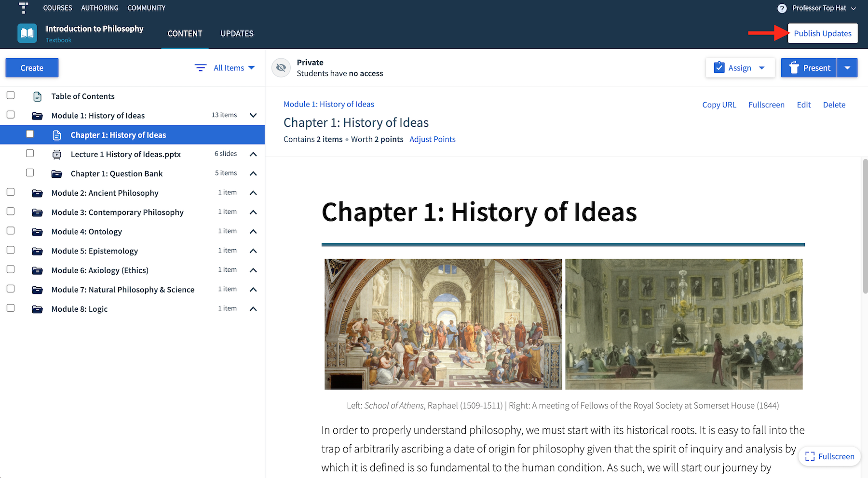
Task: Click the filter lines icon beside All Items
Action: coord(201,68)
